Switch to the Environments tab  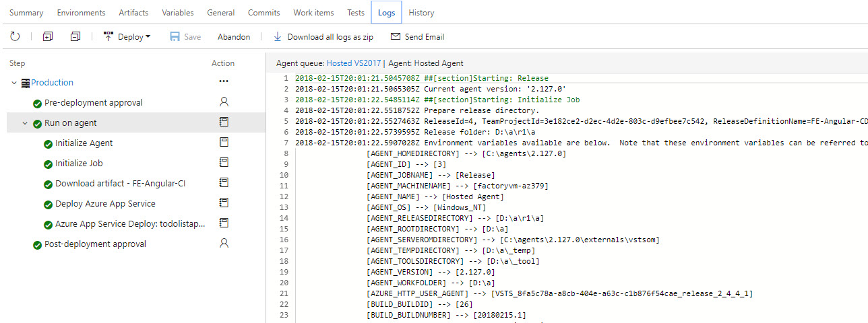pyautogui.click(x=81, y=13)
